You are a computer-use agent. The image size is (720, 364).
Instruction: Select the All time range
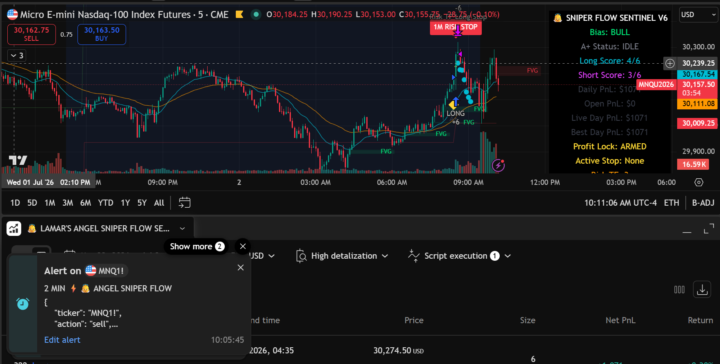click(x=159, y=202)
